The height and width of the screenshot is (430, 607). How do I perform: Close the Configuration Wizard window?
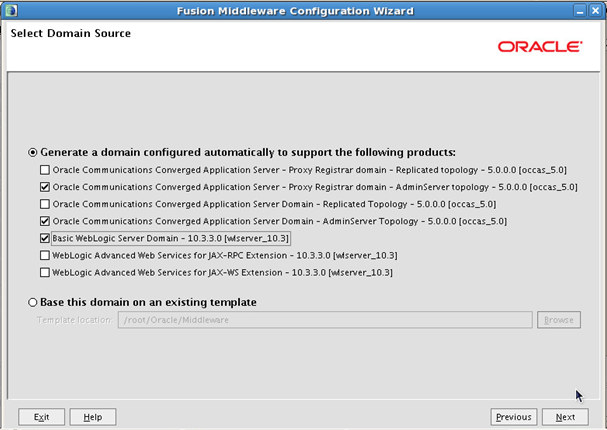(595, 10)
